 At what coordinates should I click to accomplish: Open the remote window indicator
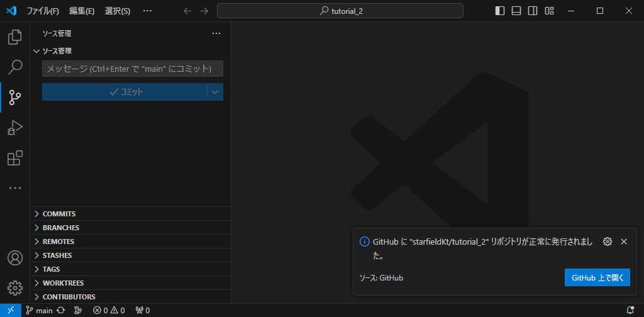[x=10, y=311]
